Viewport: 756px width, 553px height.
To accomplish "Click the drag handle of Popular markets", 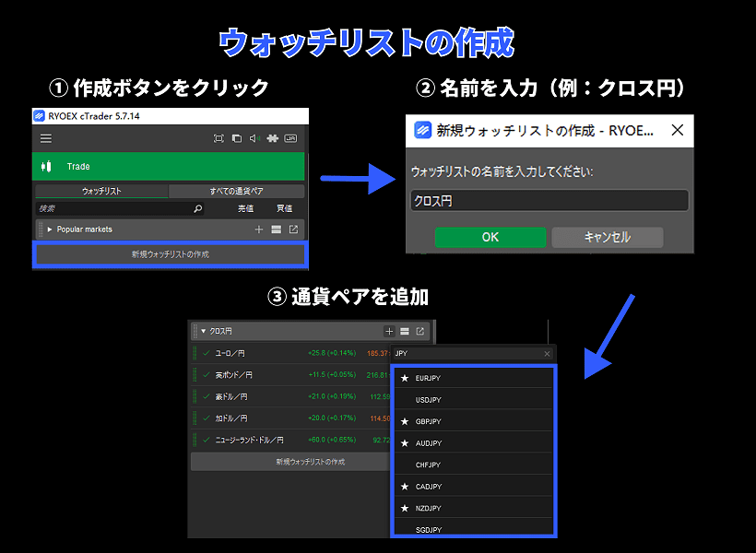I will [41, 229].
